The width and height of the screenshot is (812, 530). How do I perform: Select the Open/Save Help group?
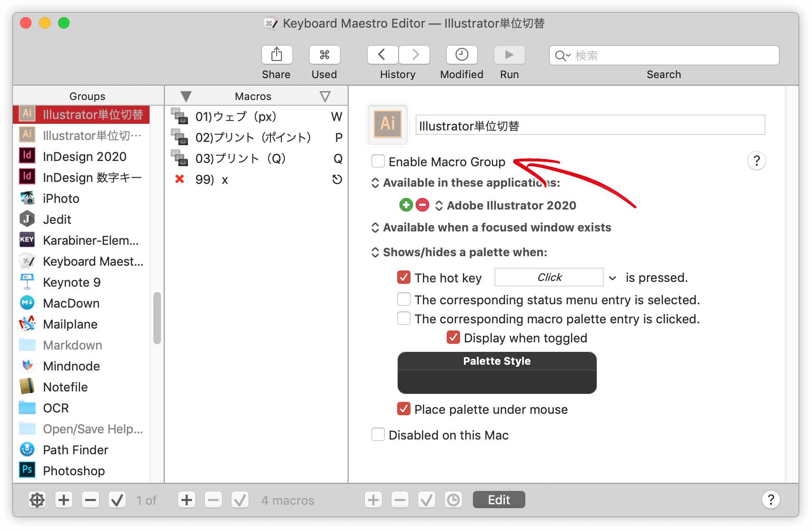(x=81, y=429)
